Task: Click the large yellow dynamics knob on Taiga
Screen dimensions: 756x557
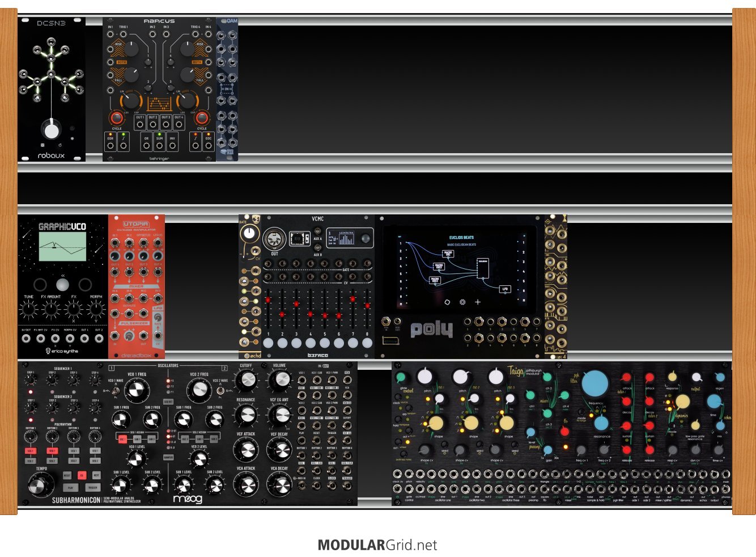Action: [683, 402]
